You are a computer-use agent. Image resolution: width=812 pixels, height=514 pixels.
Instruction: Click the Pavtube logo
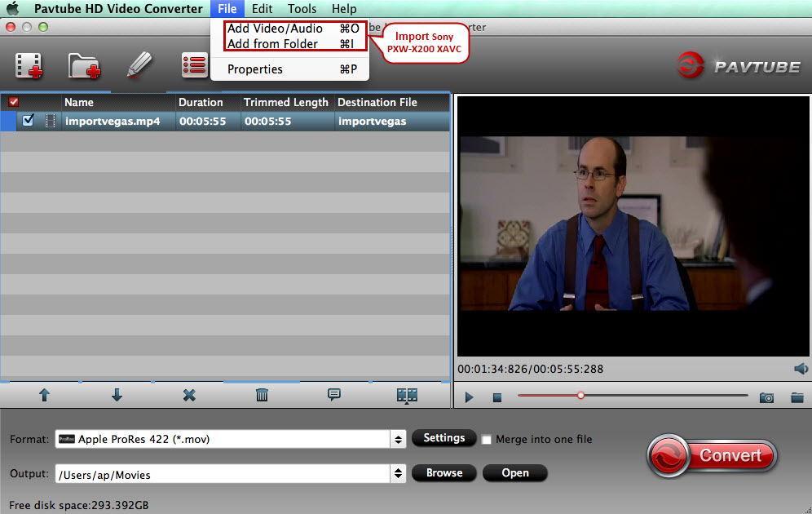[738, 66]
